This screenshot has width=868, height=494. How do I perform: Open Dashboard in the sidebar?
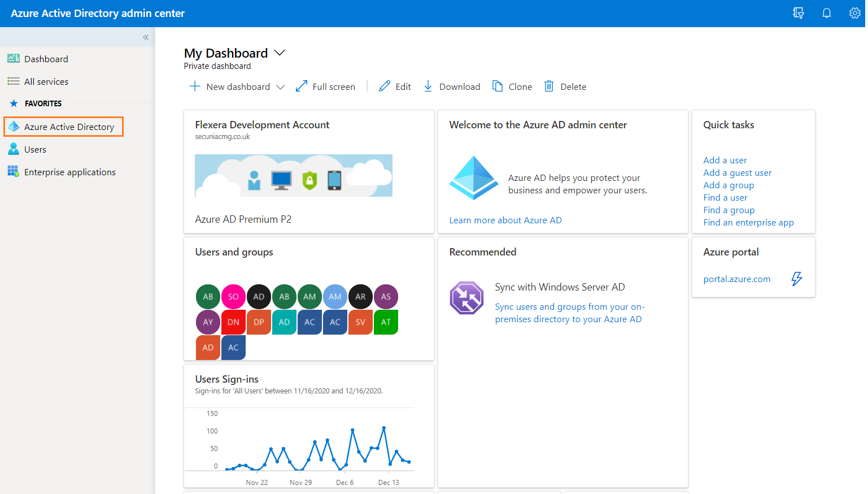click(46, 59)
